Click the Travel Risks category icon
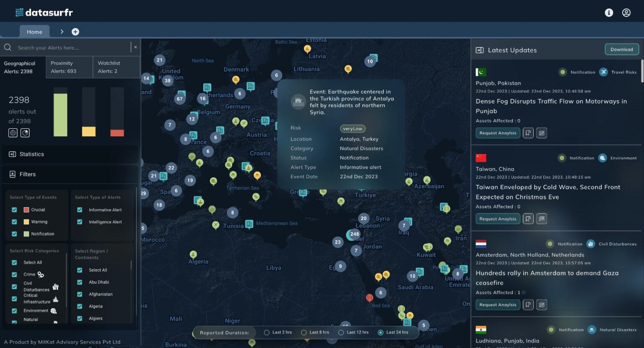 coord(603,72)
